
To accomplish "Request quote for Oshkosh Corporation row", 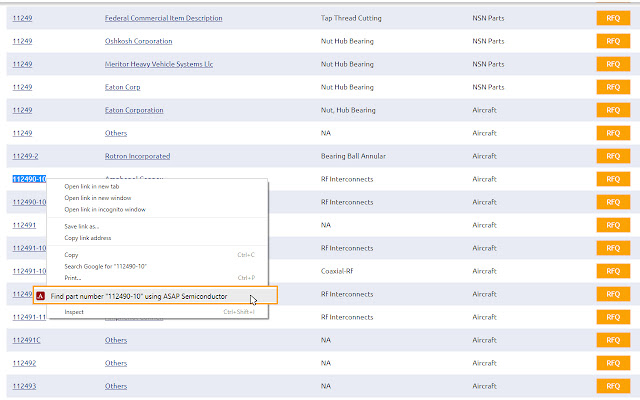I will [x=613, y=41].
